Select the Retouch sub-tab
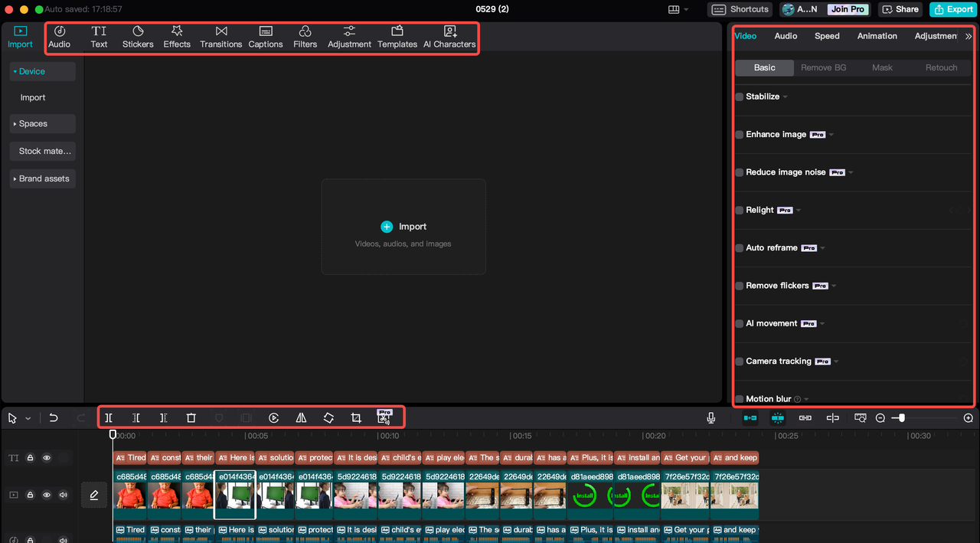980x543 pixels. pos(941,67)
